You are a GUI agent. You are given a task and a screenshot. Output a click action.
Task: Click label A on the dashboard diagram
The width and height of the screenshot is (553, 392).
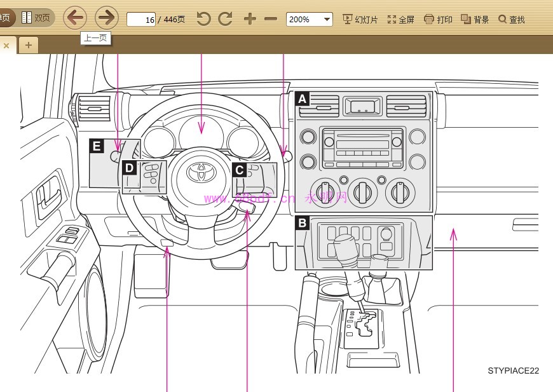pos(303,98)
